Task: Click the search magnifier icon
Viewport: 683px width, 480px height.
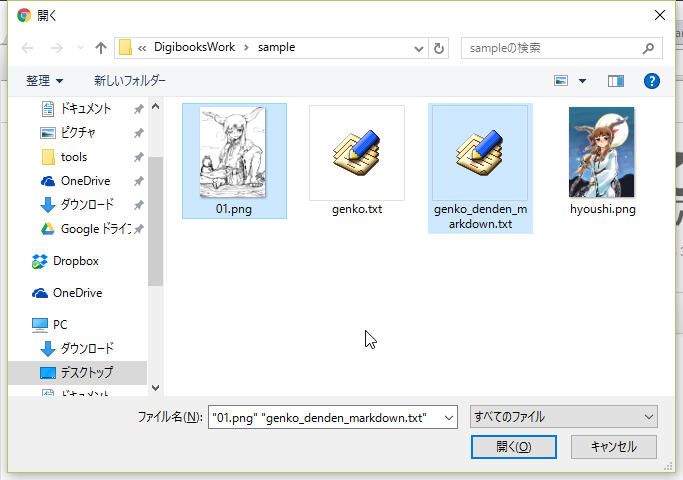Action: point(648,48)
